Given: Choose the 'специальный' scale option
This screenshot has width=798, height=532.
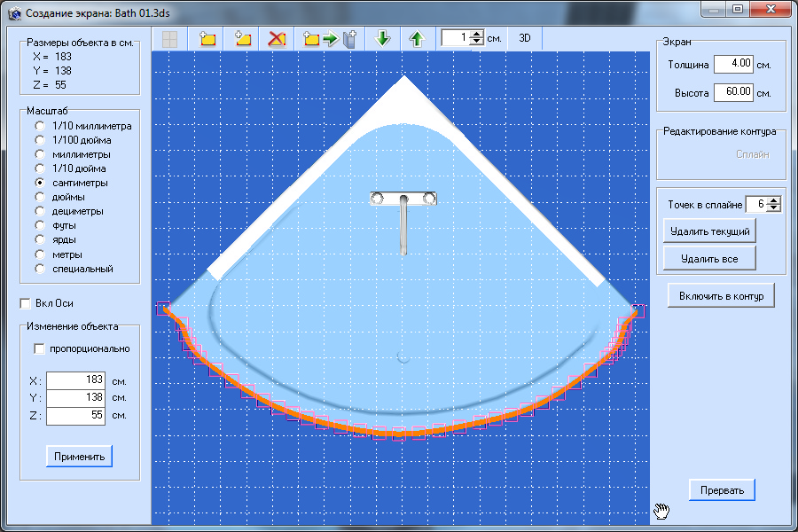Looking at the screenshot, I should pos(40,269).
